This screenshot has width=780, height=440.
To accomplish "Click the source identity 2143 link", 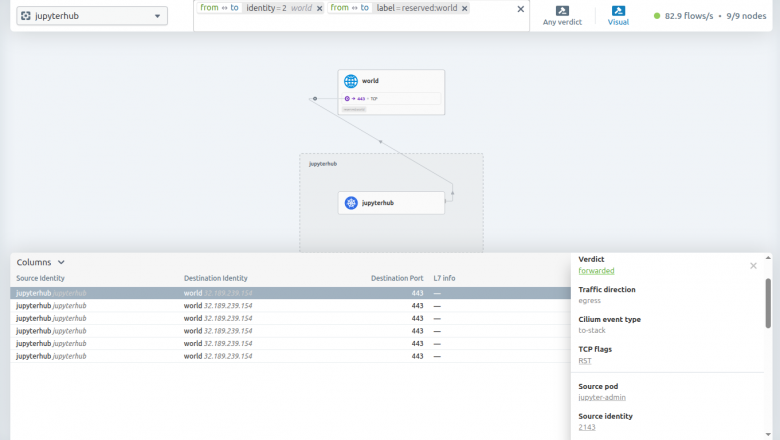I will click(x=587, y=427).
